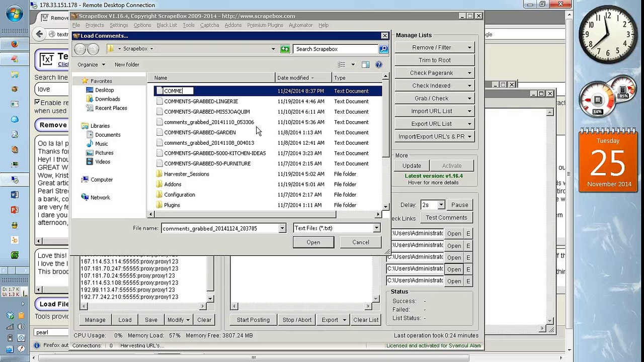This screenshot has width=644, height=362.
Task: Click the file list vertical scrollbar
Action: coord(386,141)
